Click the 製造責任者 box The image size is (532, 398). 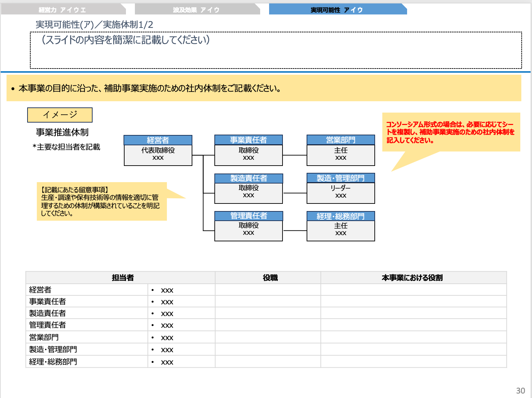point(248,188)
